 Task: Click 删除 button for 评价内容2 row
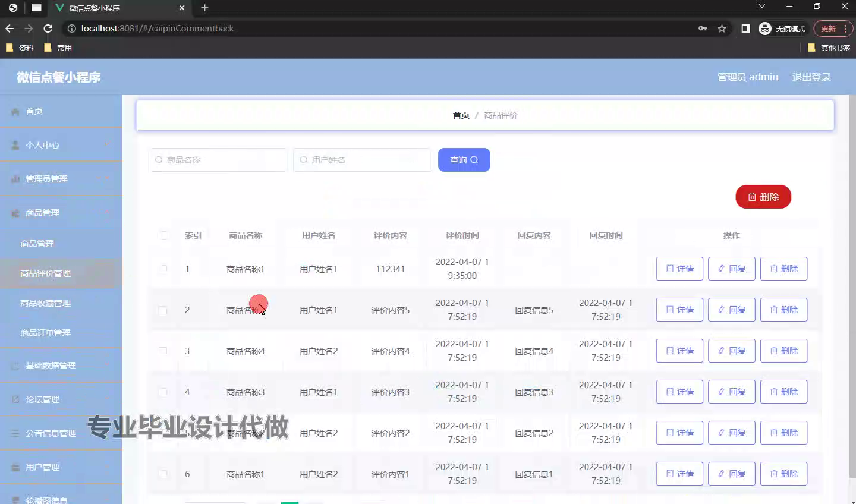(x=784, y=433)
